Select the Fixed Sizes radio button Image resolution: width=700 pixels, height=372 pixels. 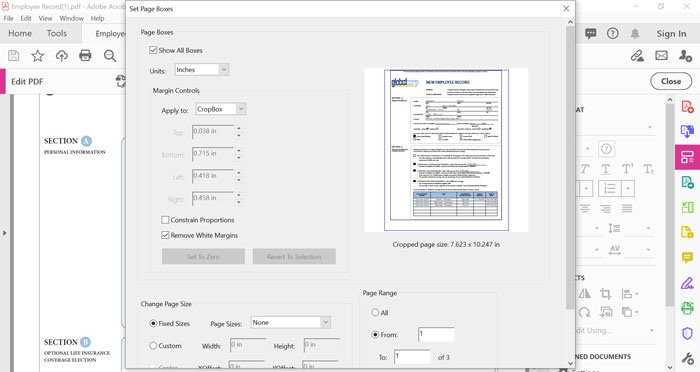[153, 323]
